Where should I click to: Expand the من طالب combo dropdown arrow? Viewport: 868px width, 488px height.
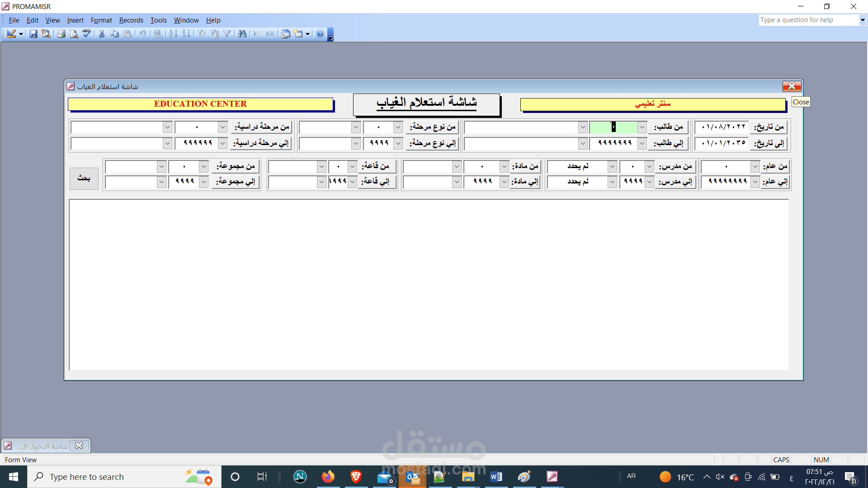[642, 127]
